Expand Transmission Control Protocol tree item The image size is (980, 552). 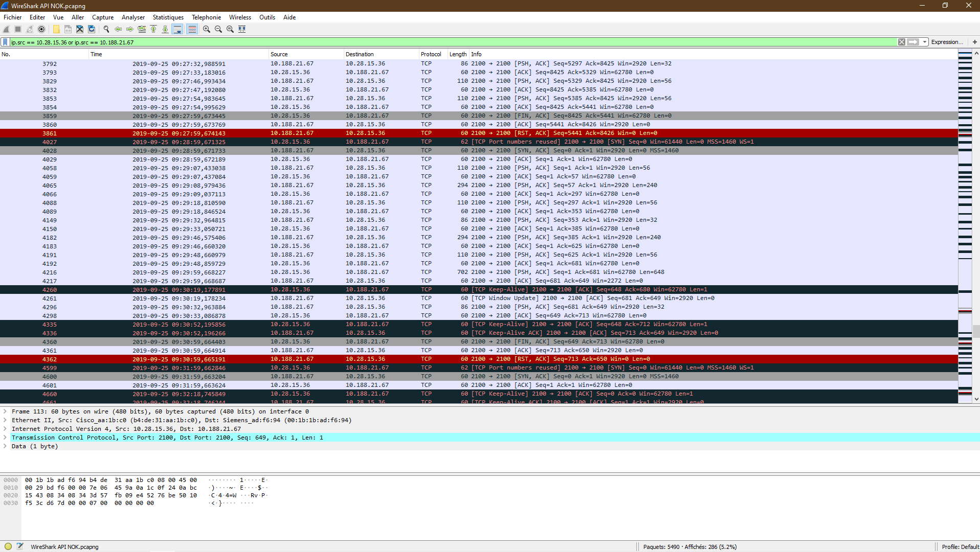tap(5, 438)
